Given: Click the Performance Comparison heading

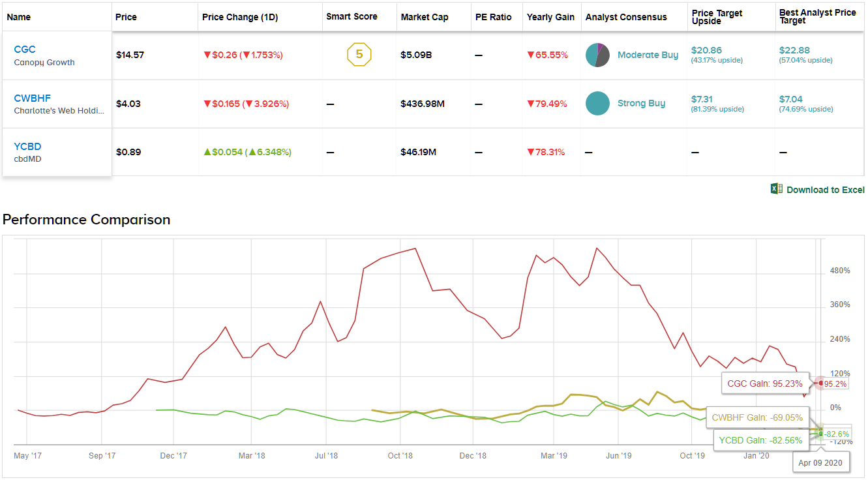Looking at the screenshot, I should [87, 219].
